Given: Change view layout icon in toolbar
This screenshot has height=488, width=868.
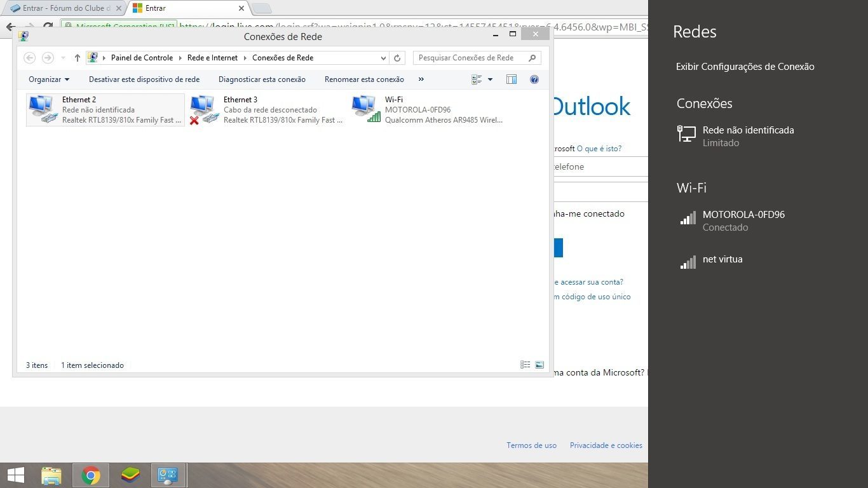Looking at the screenshot, I should pos(477,79).
